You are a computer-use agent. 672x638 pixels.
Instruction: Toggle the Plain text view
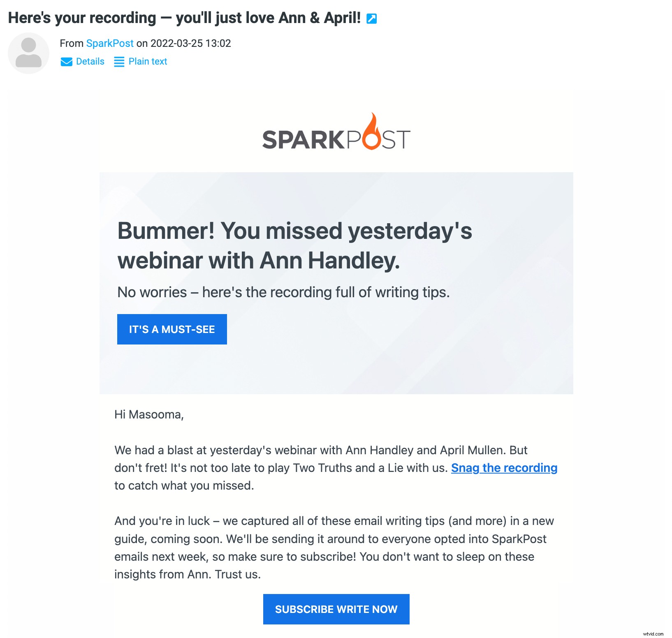pyautogui.click(x=147, y=62)
